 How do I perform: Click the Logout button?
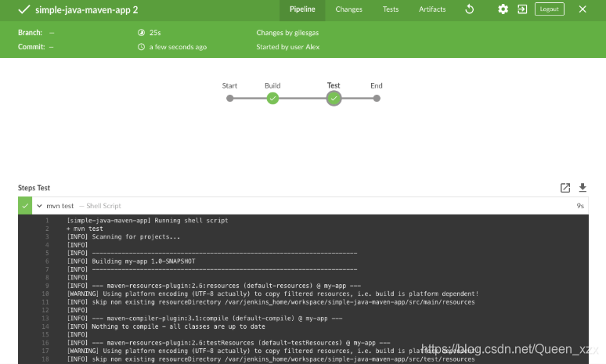549,9
